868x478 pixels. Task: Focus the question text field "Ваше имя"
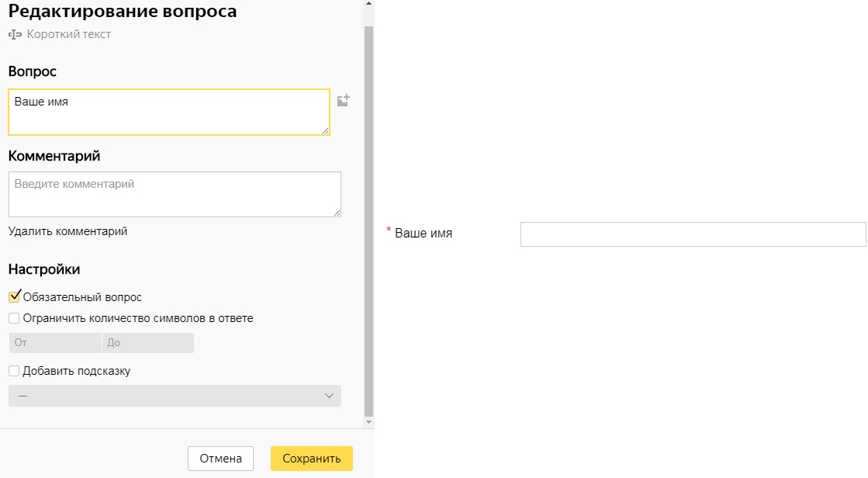[x=168, y=113]
